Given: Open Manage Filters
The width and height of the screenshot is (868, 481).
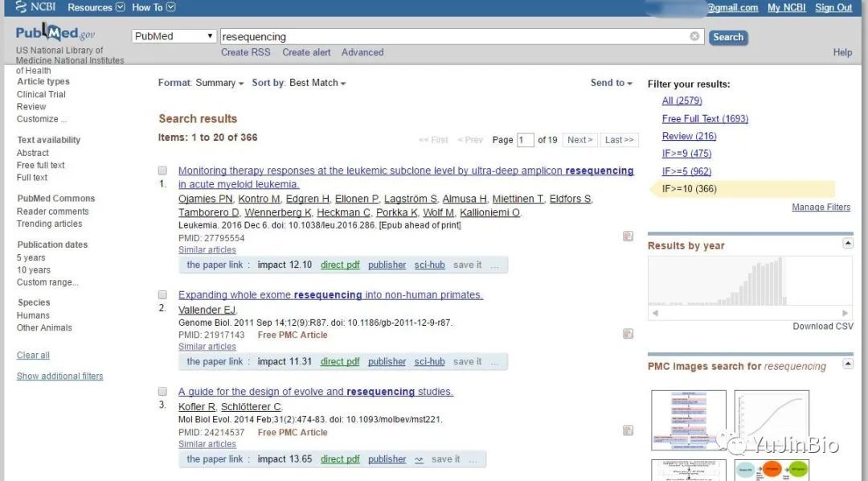Looking at the screenshot, I should pyautogui.click(x=821, y=207).
